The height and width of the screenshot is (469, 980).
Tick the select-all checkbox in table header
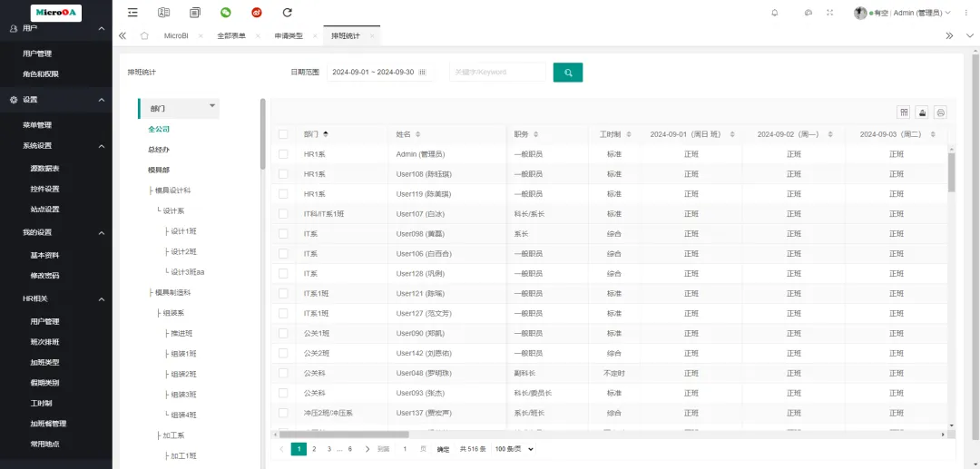[283, 134]
